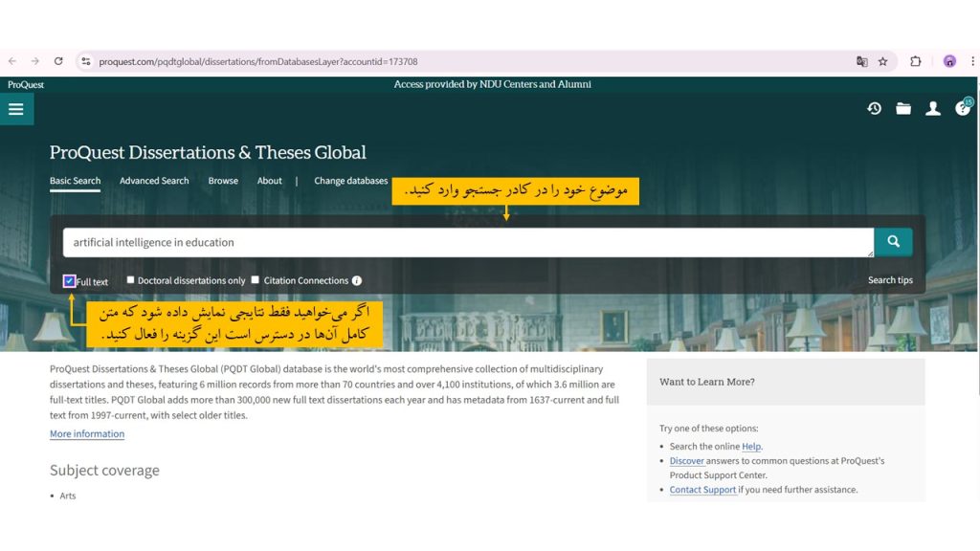Open Search tips link

click(890, 280)
